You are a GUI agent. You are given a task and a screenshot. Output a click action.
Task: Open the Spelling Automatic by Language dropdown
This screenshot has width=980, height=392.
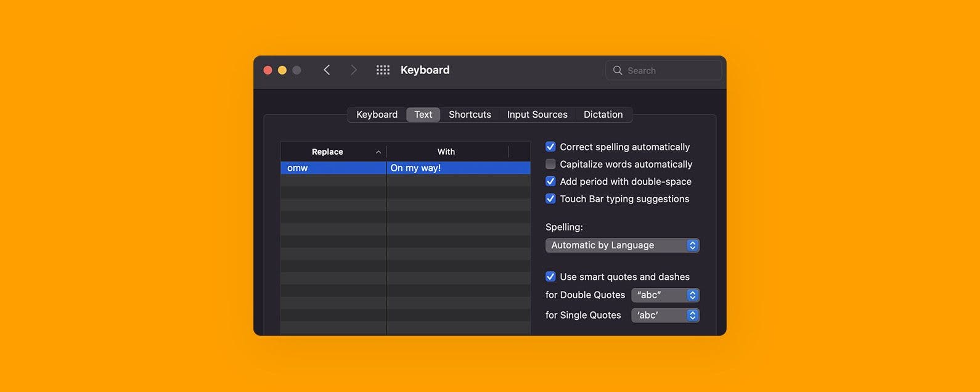[x=623, y=245]
